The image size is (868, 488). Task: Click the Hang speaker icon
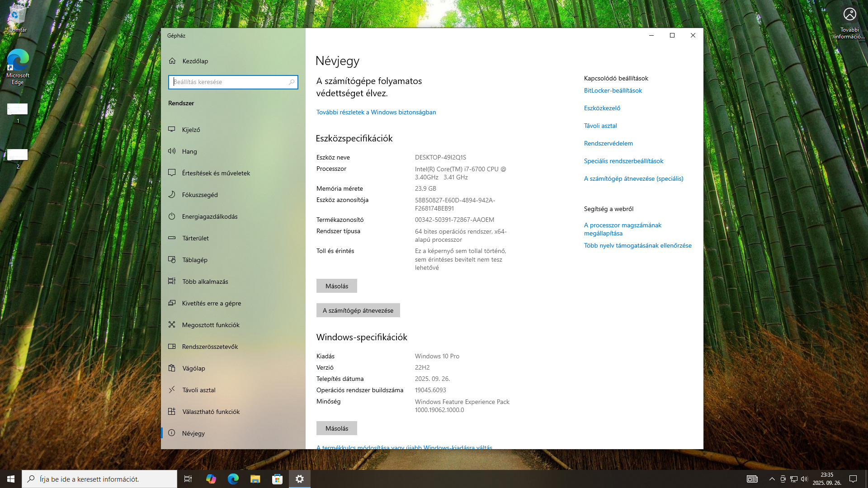pos(172,151)
